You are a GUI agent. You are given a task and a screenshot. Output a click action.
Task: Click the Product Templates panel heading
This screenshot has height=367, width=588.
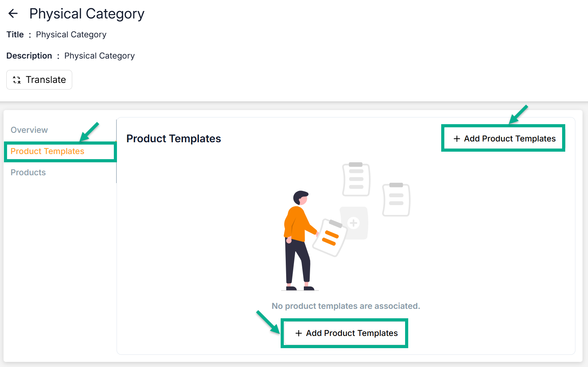tap(173, 139)
